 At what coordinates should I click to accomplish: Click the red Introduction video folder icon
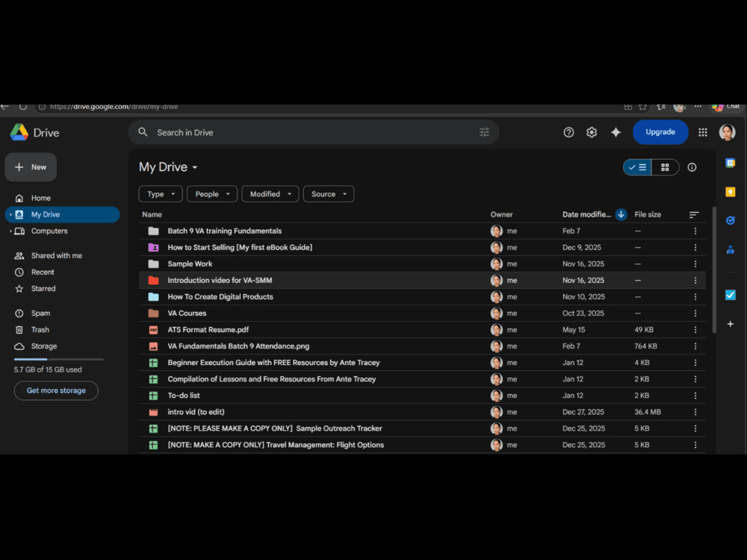point(153,281)
